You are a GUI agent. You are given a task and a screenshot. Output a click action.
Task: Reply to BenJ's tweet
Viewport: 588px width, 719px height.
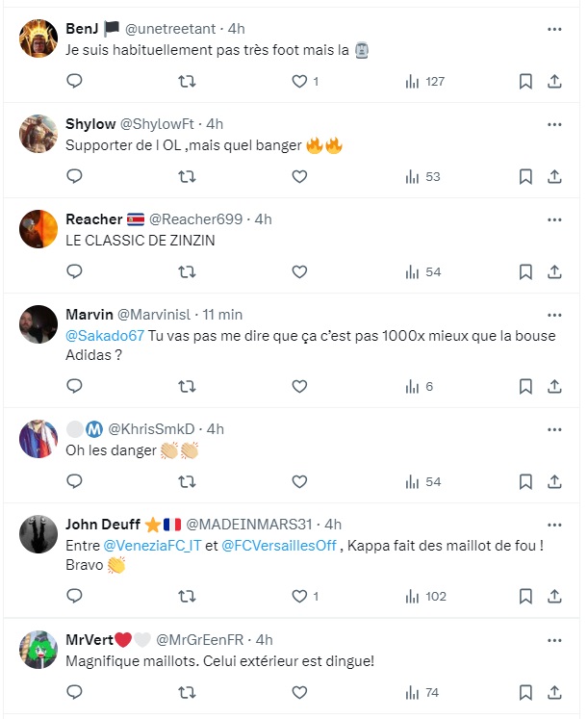tap(74, 82)
